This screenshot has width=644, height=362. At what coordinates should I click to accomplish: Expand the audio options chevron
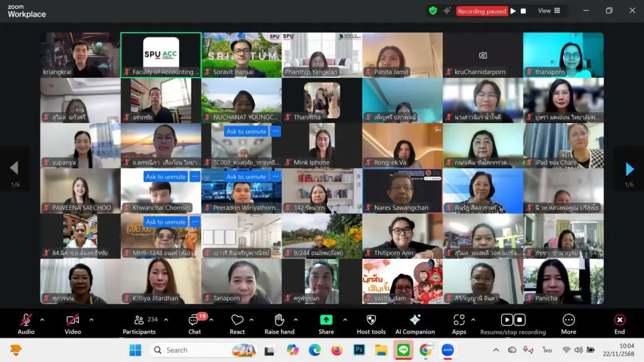(x=42, y=320)
